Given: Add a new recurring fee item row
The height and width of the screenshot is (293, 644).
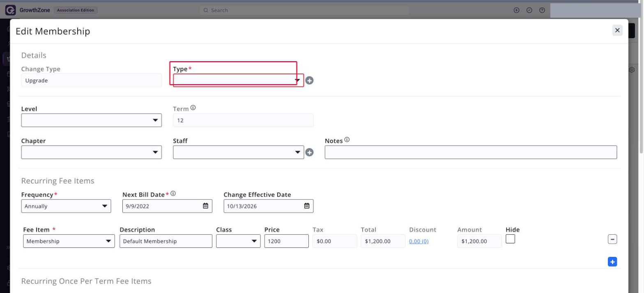Looking at the screenshot, I should pyautogui.click(x=612, y=261).
